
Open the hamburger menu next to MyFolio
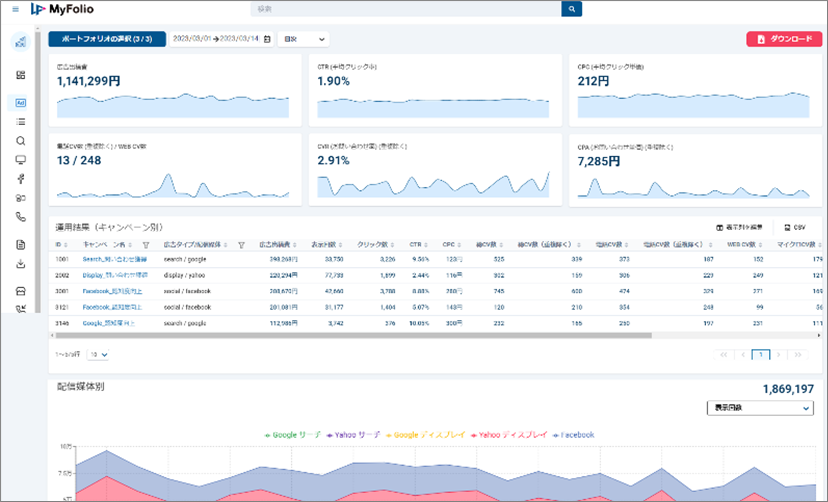[x=16, y=9]
